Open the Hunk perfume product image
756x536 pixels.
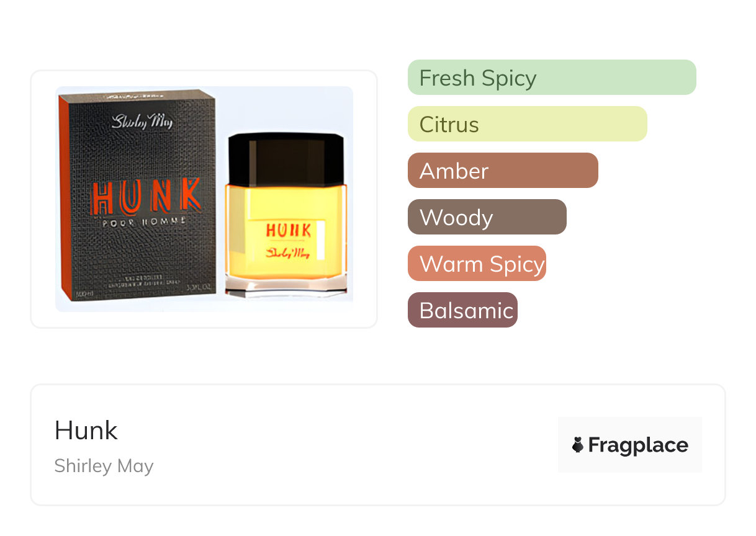click(x=204, y=199)
